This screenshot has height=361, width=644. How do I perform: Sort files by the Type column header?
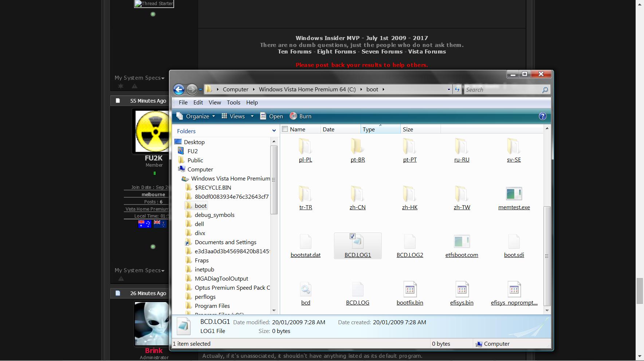(x=380, y=129)
